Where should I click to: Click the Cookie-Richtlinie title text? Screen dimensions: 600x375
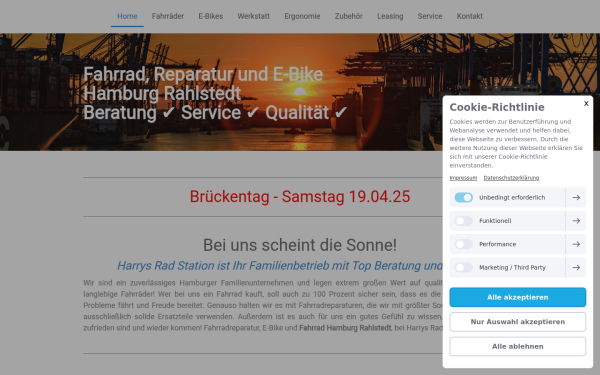[497, 107]
